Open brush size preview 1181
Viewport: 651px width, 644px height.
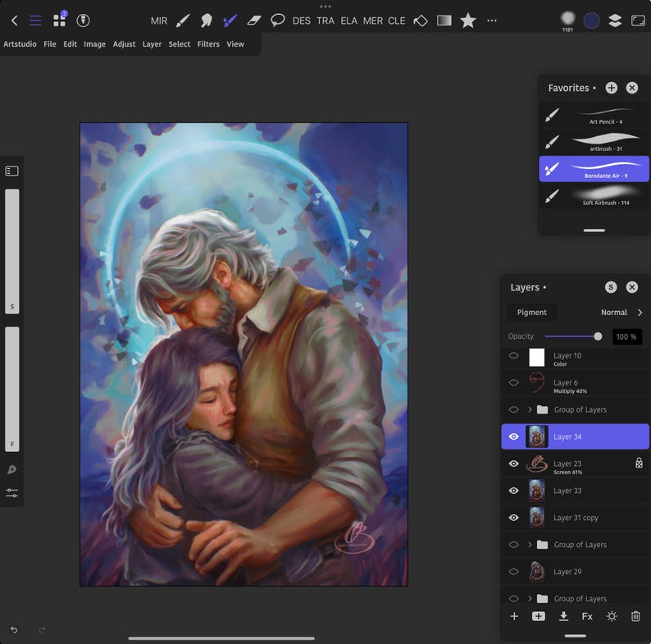click(567, 21)
